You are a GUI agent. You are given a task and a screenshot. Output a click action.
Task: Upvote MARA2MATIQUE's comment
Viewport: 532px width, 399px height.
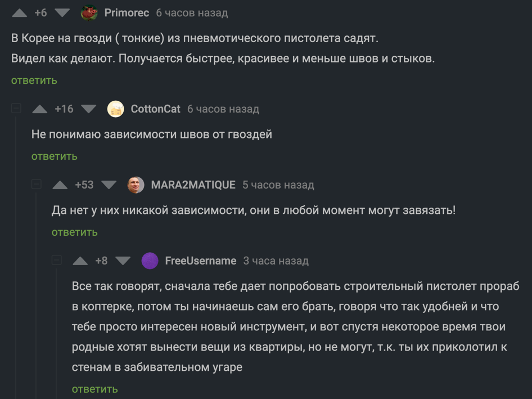[x=60, y=185]
